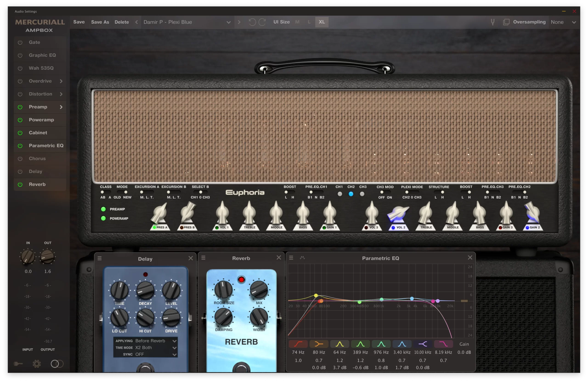Open the Poweramp sidebar item

click(40, 120)
